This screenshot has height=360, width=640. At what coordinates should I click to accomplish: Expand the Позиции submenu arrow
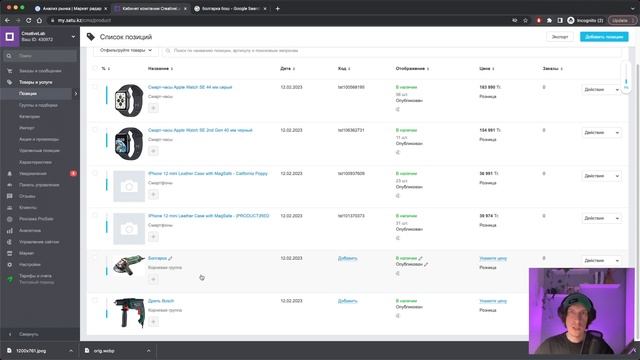(x=76, y=93)
